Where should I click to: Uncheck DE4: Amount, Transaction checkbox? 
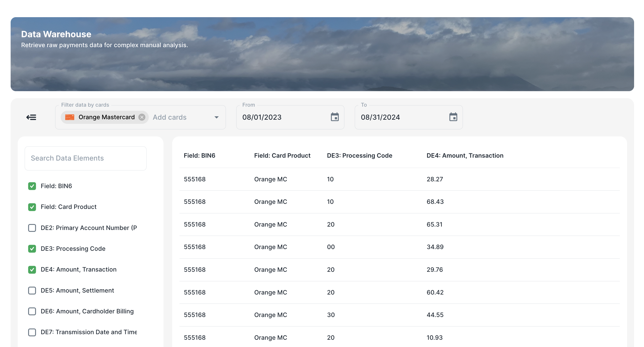point(32,270)
